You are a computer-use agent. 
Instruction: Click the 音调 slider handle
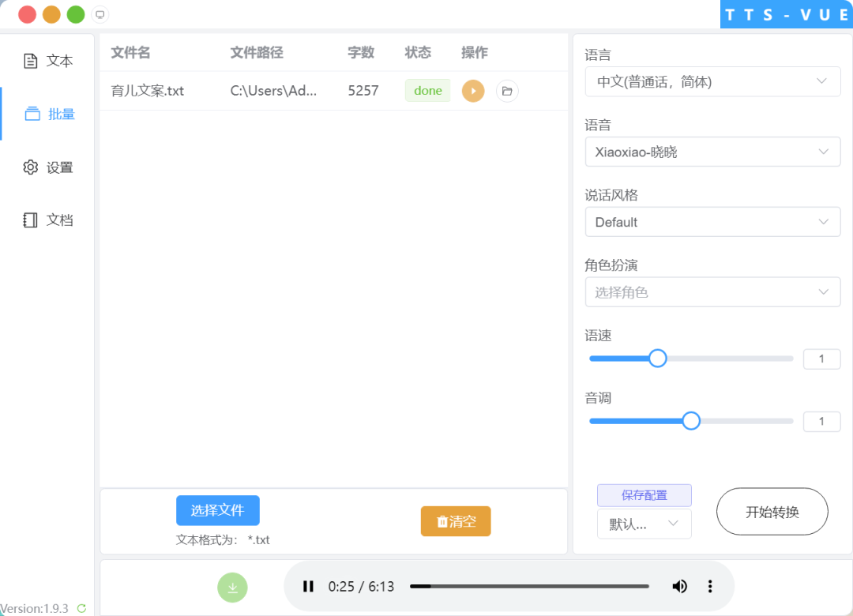[x=691, y=421]
